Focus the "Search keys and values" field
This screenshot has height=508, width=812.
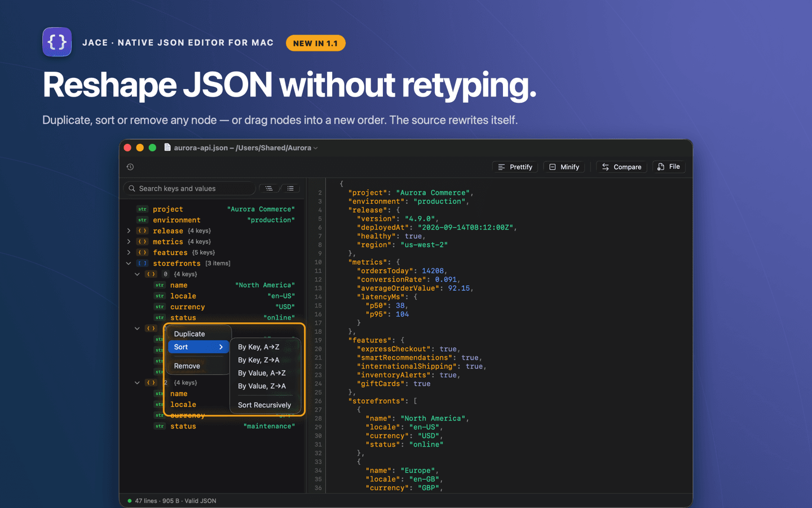point(189,189)
